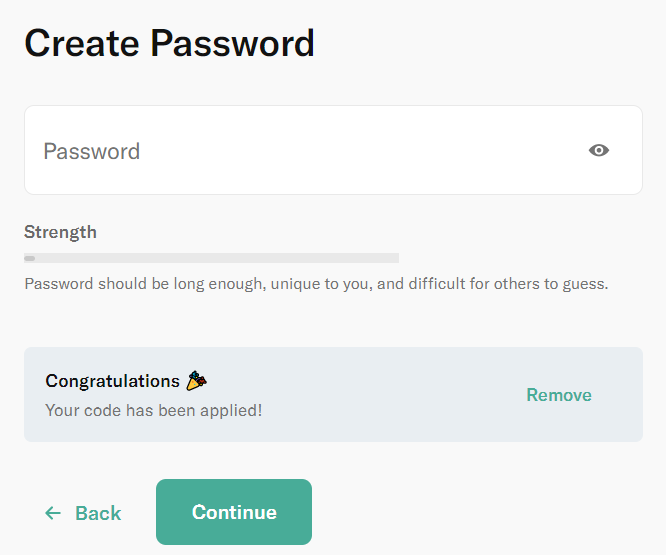
Task: Click the Strength label
Action: pos(60,232)
